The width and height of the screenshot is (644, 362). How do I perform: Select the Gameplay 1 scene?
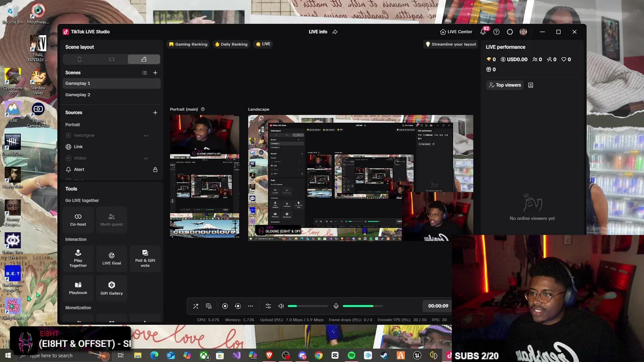pos(112,83)
